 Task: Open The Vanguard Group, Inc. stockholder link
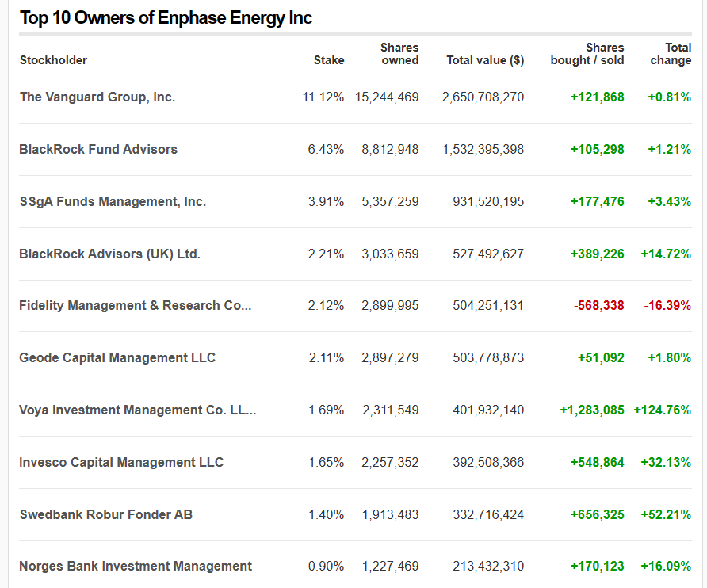pos(97,97)
